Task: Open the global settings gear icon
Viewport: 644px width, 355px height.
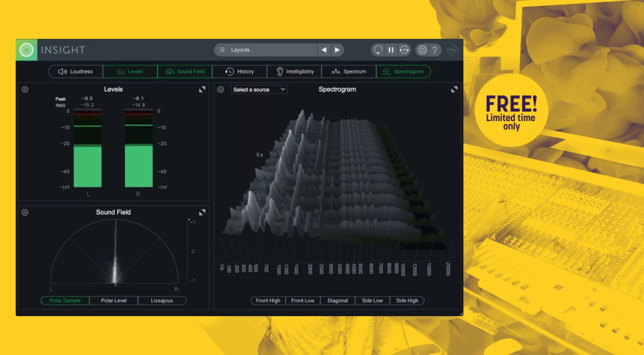Action: [422, 50]
